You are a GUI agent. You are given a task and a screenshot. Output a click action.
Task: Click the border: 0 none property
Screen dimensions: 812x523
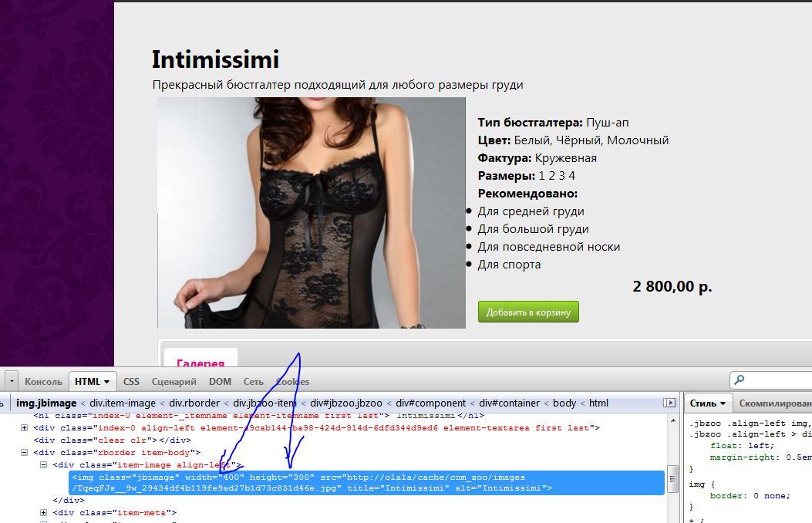coord(750,495)
